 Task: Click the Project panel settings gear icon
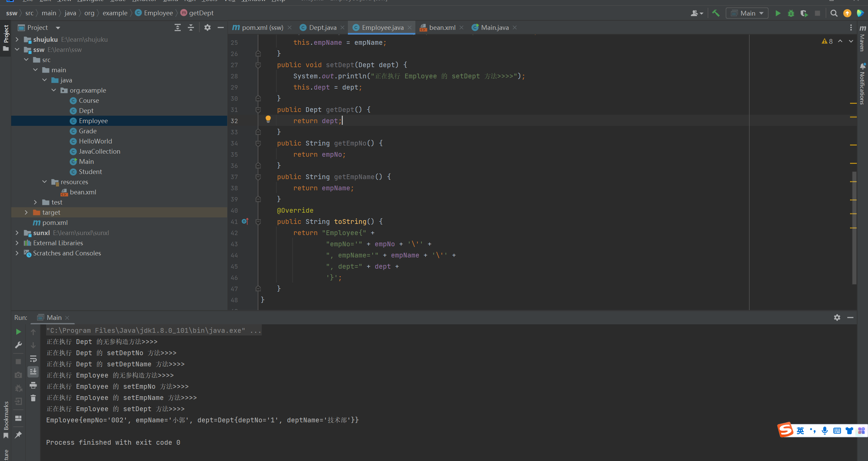tap(207, 27)
